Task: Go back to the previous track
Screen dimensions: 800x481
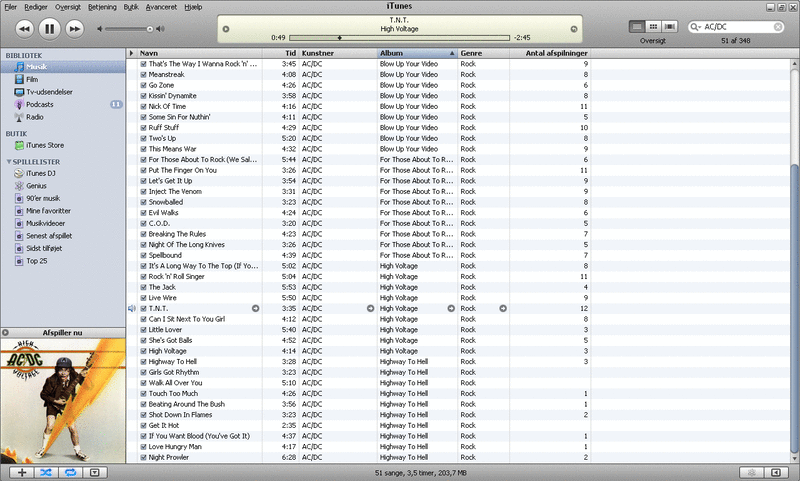Action: point(24,29)
